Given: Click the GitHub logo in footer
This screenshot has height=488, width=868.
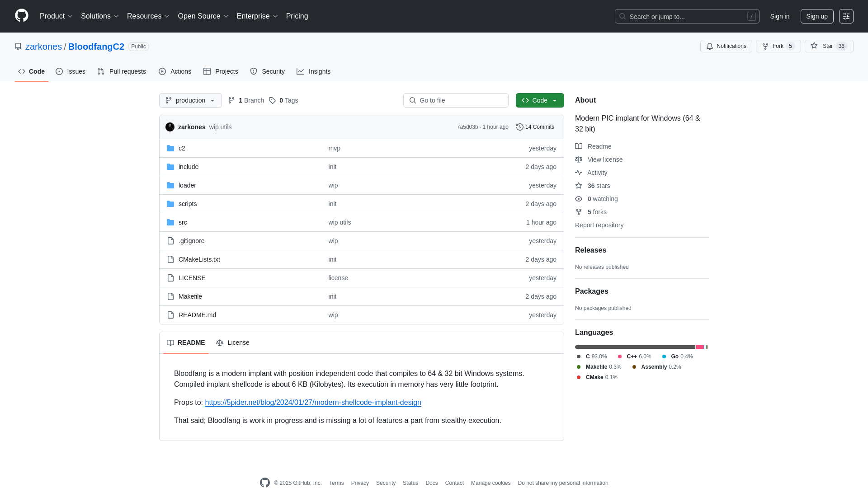Looking at the screenshot, I should [265, 483].
